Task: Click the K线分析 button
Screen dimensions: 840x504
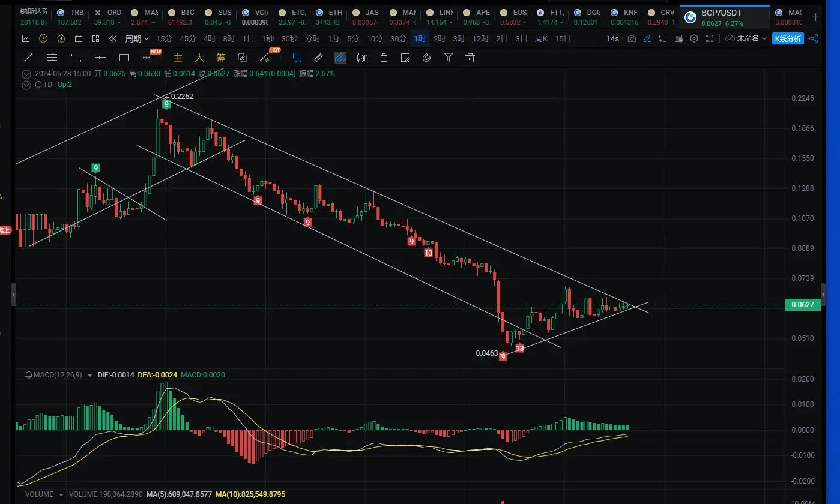Action: (788, 39)
